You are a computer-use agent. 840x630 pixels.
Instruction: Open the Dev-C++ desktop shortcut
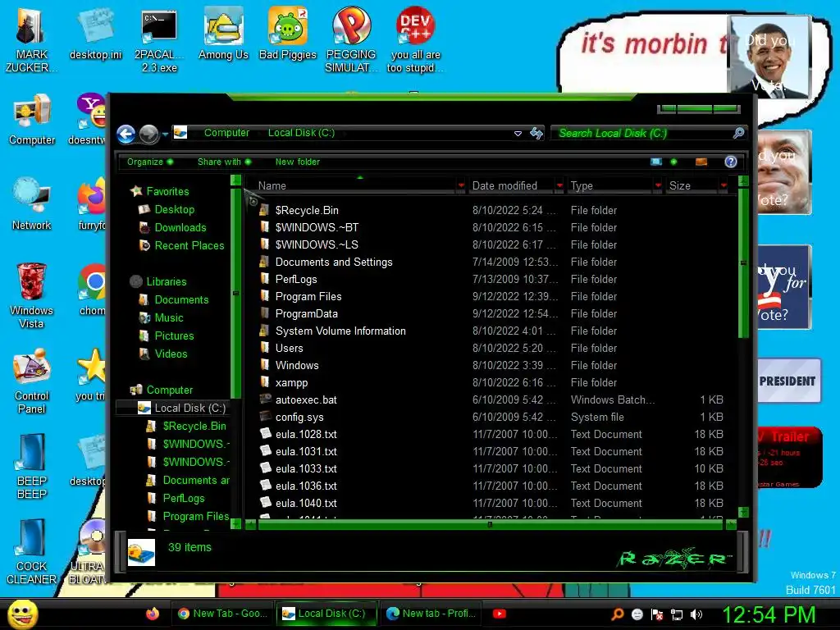point(415,39)
